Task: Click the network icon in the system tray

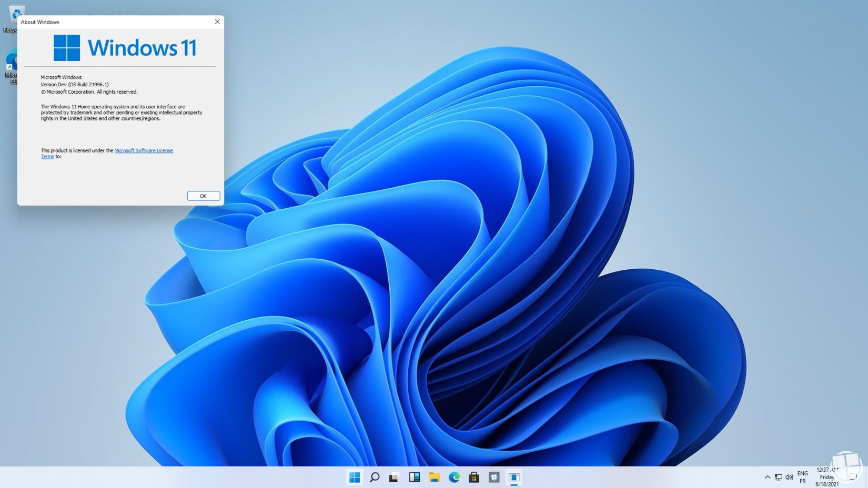Action: (x=778, y=477)
